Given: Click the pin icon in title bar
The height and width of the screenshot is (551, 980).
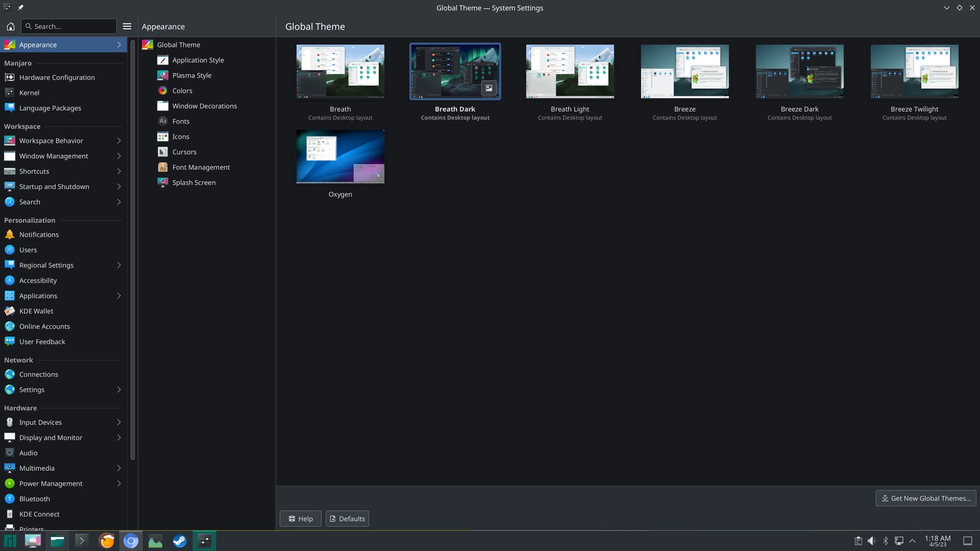Looking at the screenshot, I should 20,8.
